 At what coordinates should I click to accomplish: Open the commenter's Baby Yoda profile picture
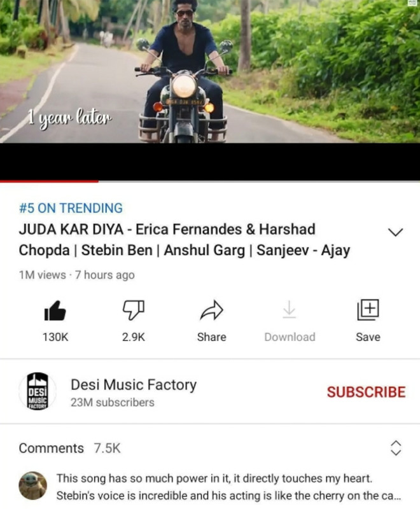[x=32, y=486]
